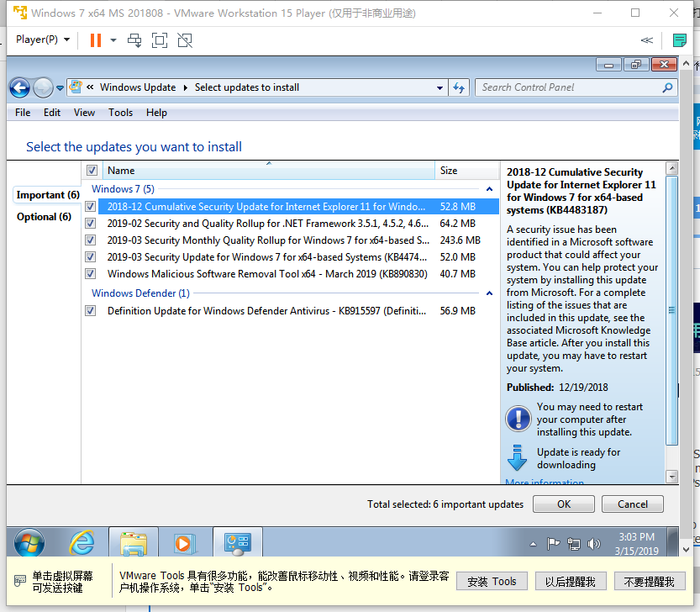Sort updates by the Name column
This screenshot has width=700, height=612.
pyautogui.click(x=269, y=170)
